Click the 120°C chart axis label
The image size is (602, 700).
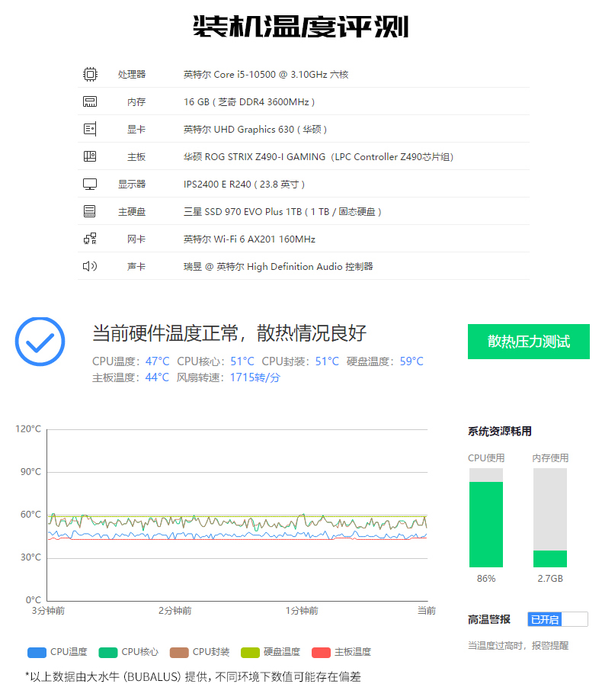pos(28,429)
